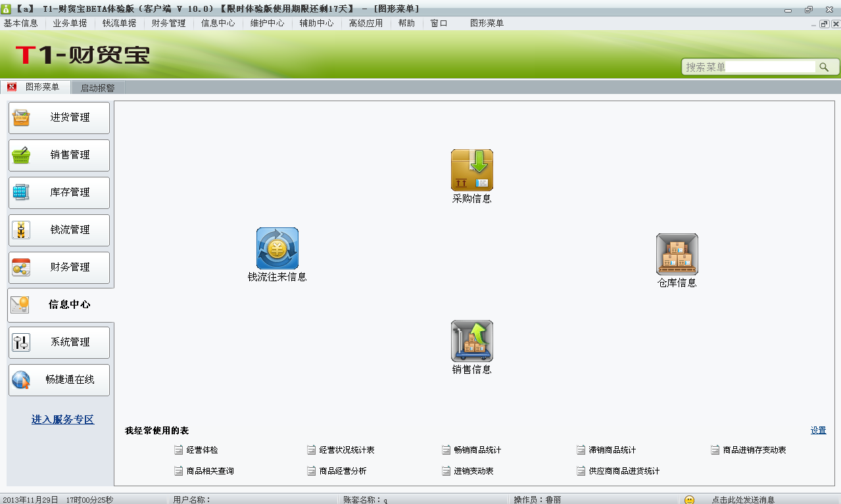Open the 采购信息 purchase info icon
Viewport: 841px width, 504px height.
(471, 171)
